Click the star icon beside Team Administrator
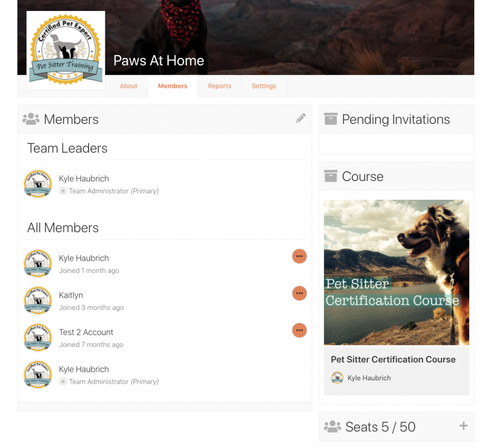This screenshot has width=488, height=448. (x=62, y=191)
